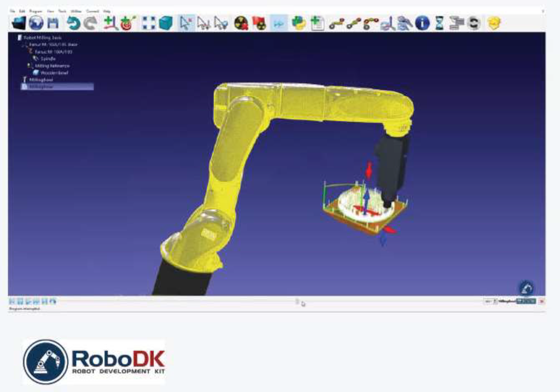Add the circular arrows IO instruction

(474, 24)
